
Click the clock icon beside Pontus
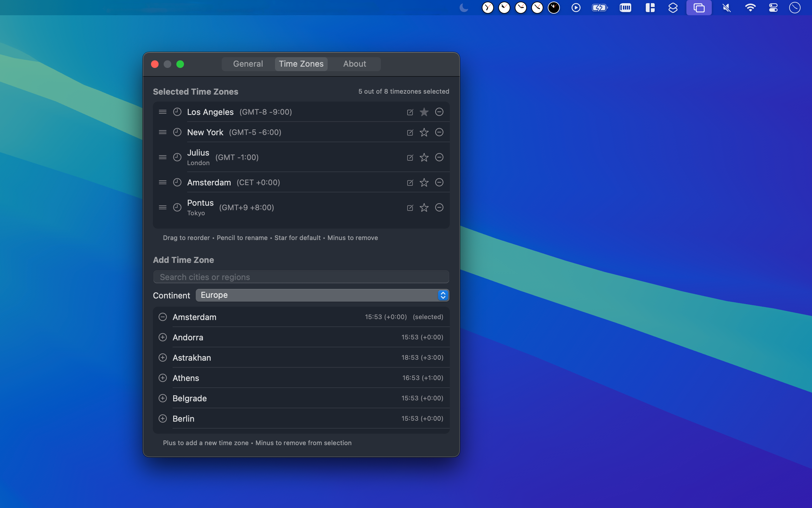tap(177, 207)
